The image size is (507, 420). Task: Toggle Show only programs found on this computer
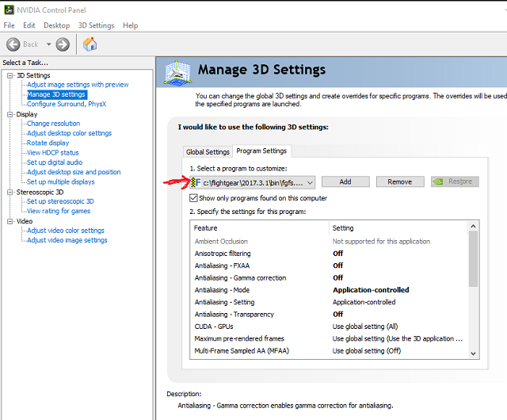click(x=194, y=198)
